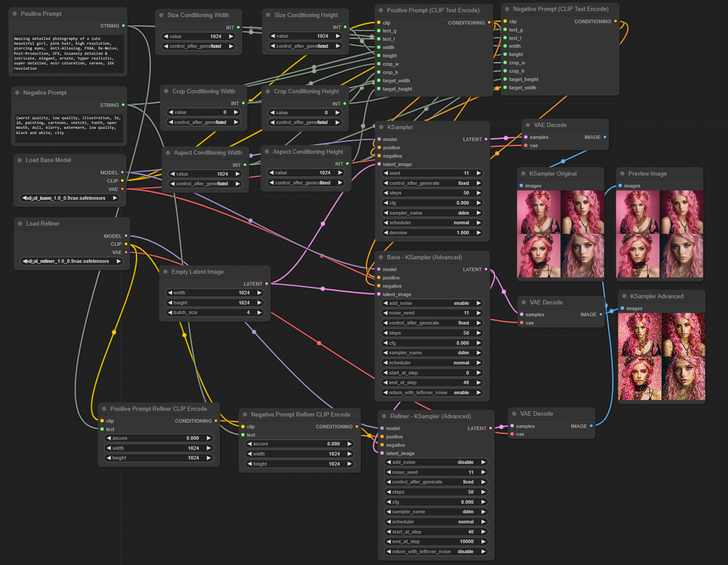Collapse the Load Base Model node dot
728x565 pixels.
[x=20, y=160]
